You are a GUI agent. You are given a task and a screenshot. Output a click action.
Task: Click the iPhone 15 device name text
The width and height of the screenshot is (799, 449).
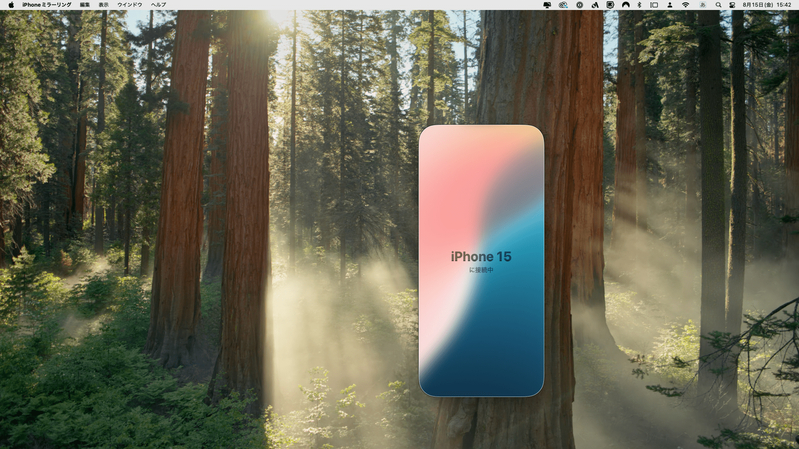(481, 256)
